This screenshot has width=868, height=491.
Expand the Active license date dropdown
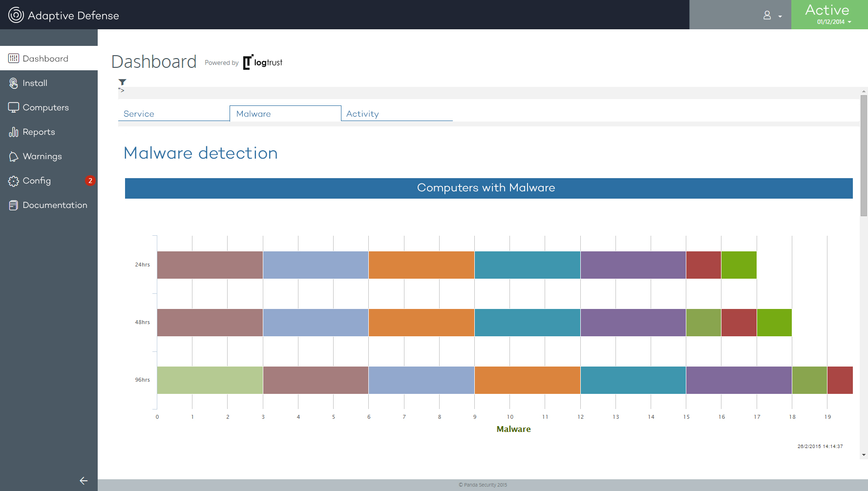[834, 22]
